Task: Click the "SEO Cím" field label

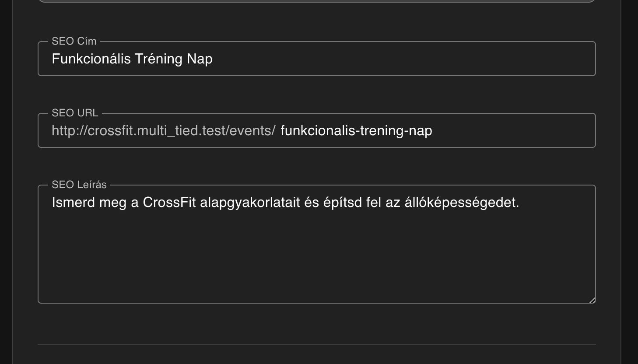Action: [74, 41]
